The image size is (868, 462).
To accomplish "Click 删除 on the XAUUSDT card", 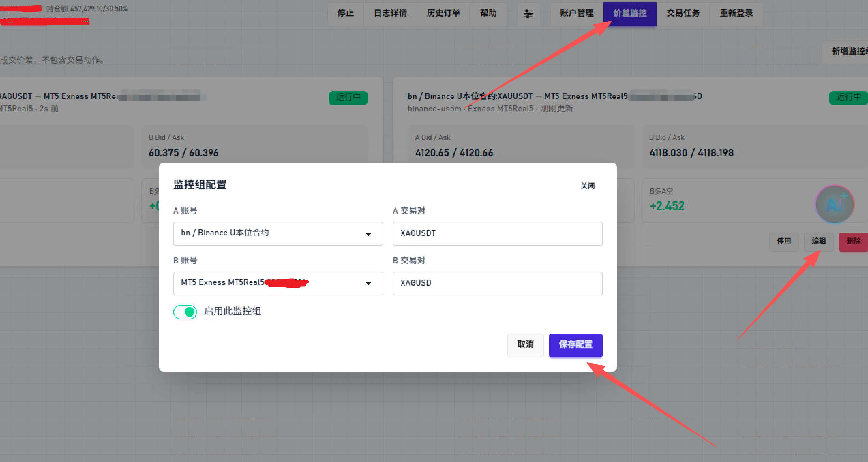I will click(853, 242).
